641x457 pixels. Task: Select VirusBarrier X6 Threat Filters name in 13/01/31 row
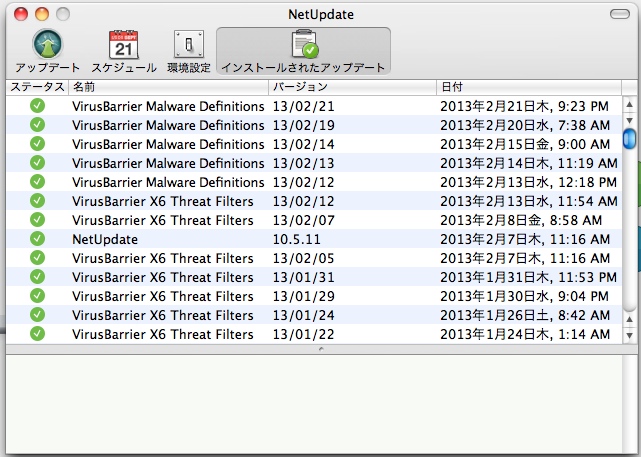[x=163, y=277]
